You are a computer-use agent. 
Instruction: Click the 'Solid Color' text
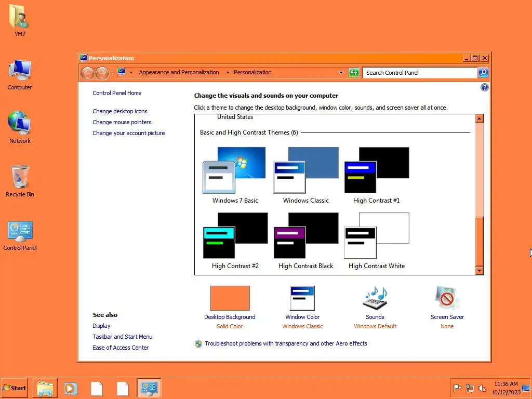pos(230,326)
